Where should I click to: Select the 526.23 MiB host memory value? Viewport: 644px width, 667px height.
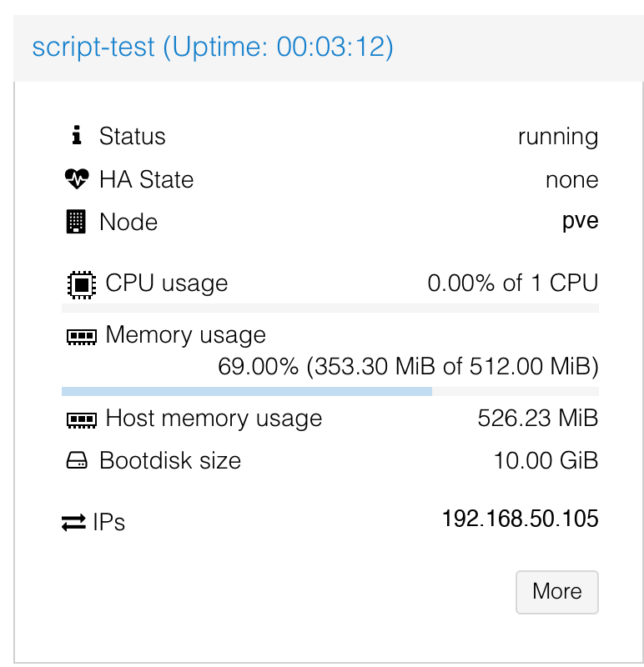pos(538,418)
